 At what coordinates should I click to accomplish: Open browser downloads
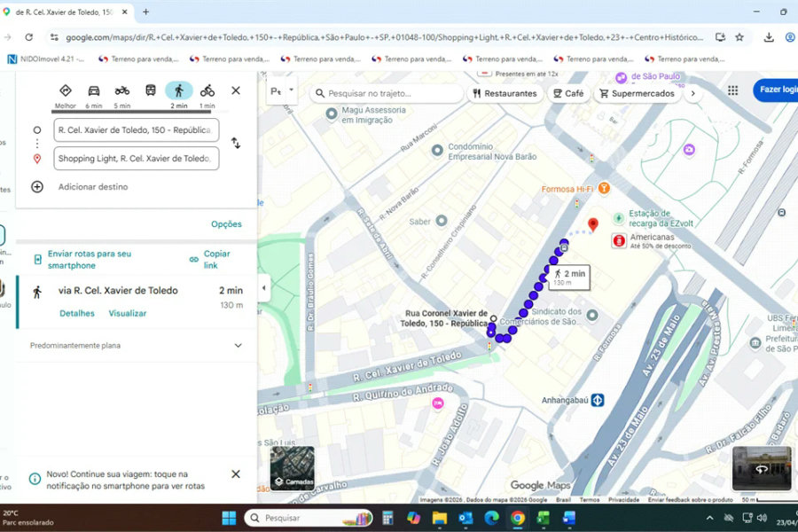(769, 37)
